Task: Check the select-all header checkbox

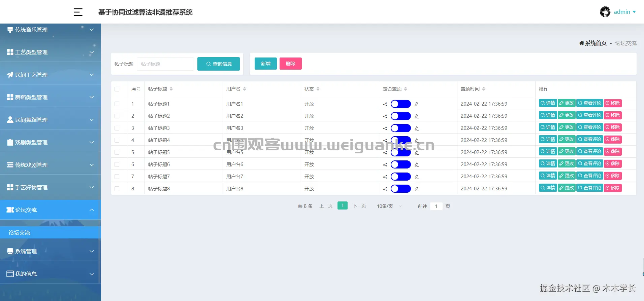Action: pyautogui.click(x=117, y=89)
